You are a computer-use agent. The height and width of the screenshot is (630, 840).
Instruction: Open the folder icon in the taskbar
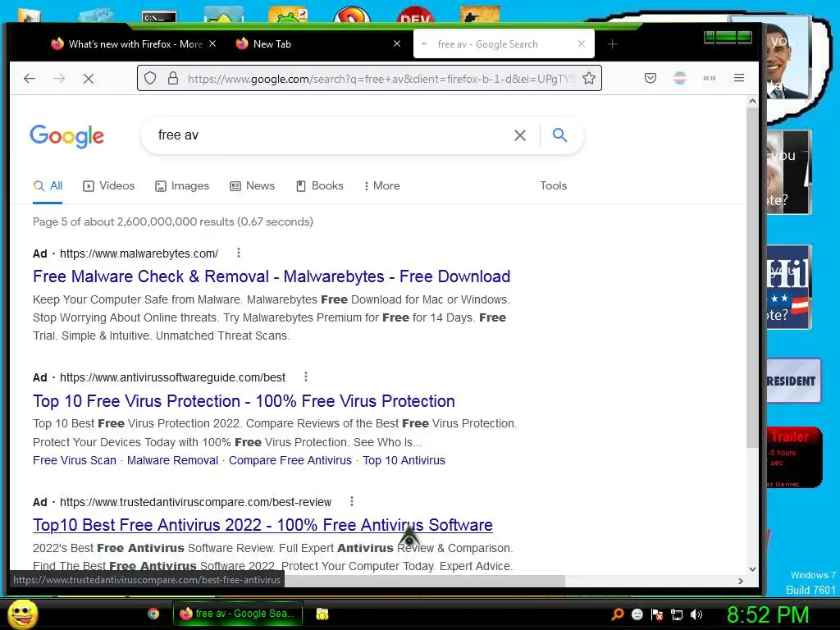click(x=322, y=614)
